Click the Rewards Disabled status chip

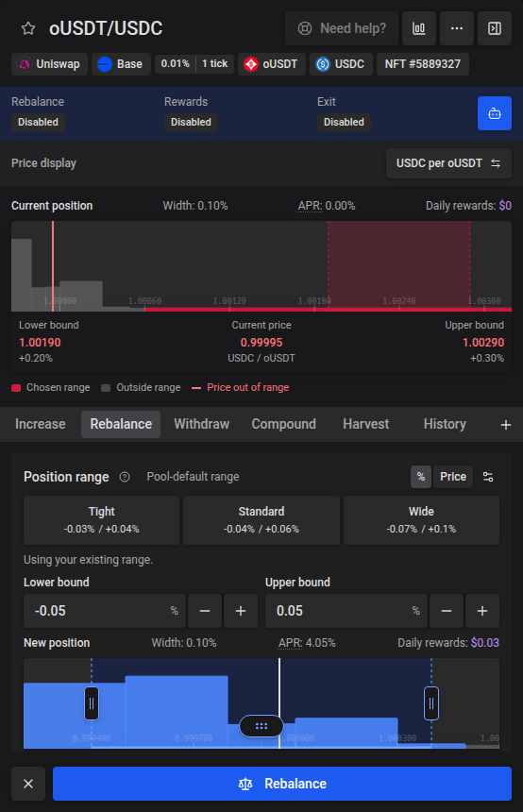(191, 122)
